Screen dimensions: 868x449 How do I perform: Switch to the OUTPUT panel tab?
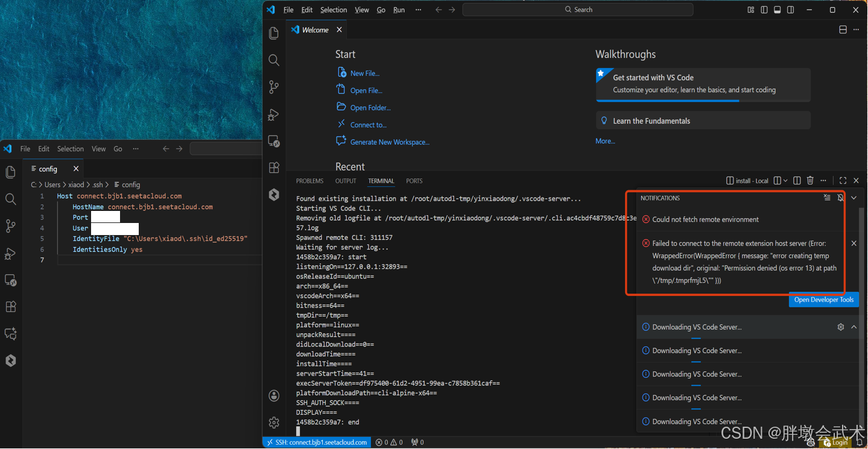click(x=346, y=181)
